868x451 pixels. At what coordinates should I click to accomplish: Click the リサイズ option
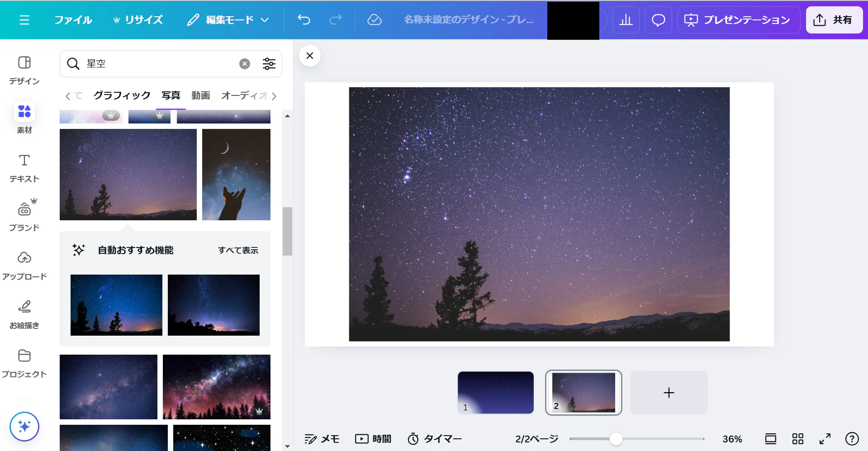138,20
